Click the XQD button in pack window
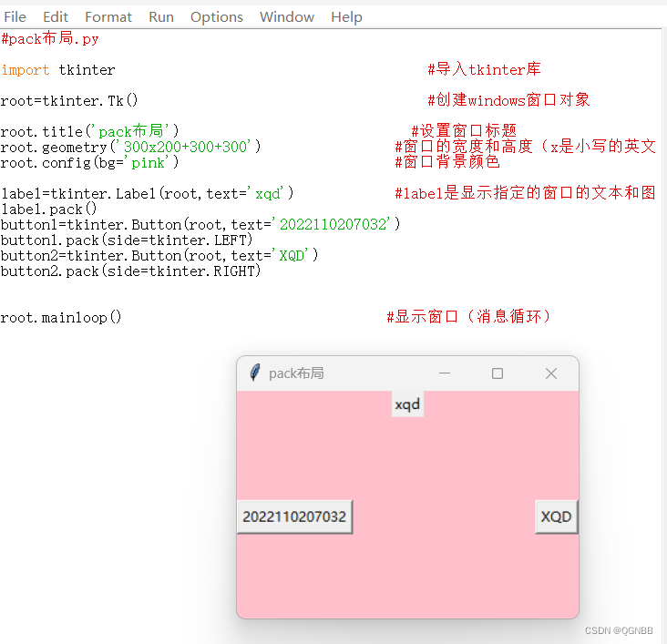The width and height of the screenshot is (667, 644). point(556,516)
